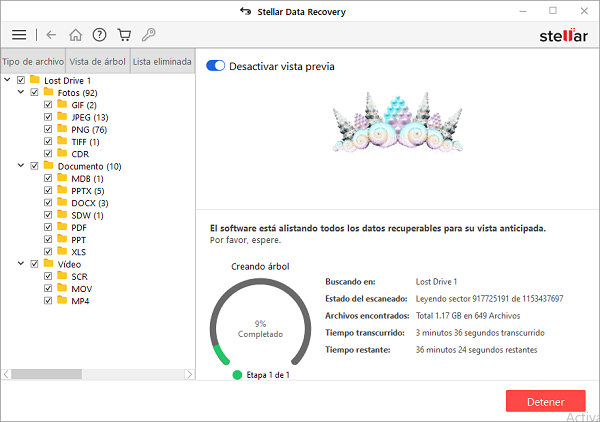
Task: Go to the home screen icon
Action: click(75, 35)
